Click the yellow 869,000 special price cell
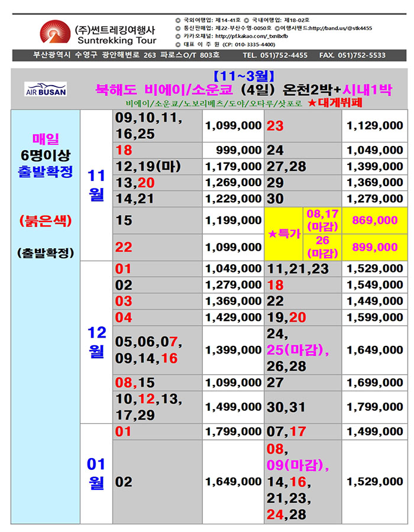Screen dimensions: 414x532 click(374, 220)
